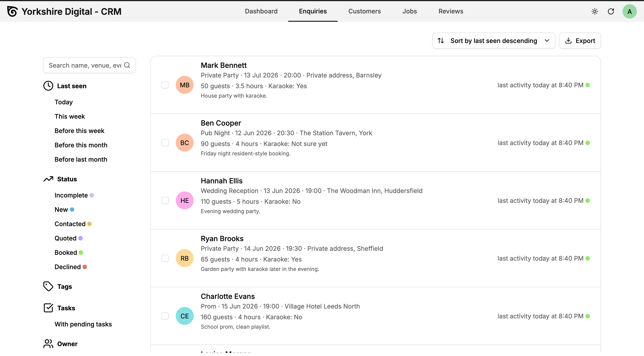
Task: Click the sort arrows icon
Action: [x=441, y=41]
